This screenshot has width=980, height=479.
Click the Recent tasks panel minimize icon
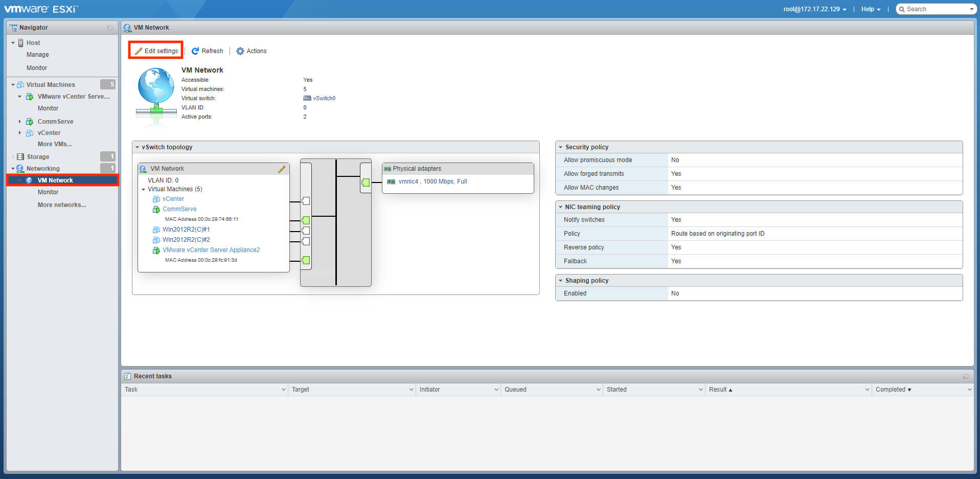pos(966,376)
